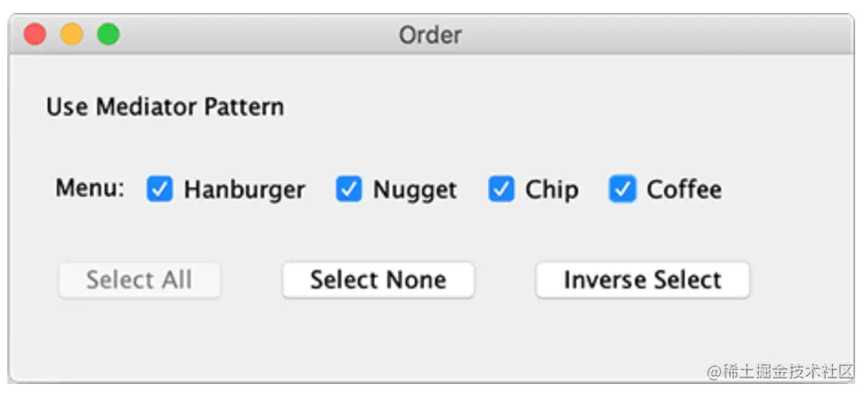Click the Nugget text label
868x395 pixels.
[x=415, y=190]
